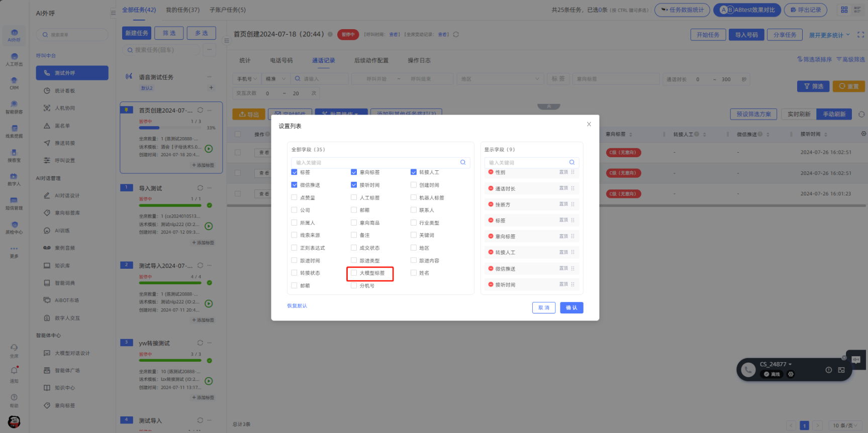Viewport: 868px width, 433px height.
Task: Open the 10 条/页 page size dropdown
Action: click(x=845, y=425)
